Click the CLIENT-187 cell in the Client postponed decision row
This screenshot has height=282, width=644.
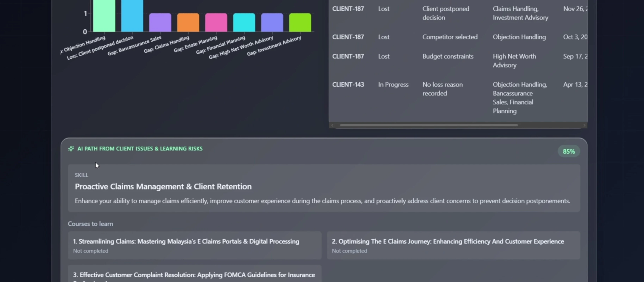click(348, 9)
